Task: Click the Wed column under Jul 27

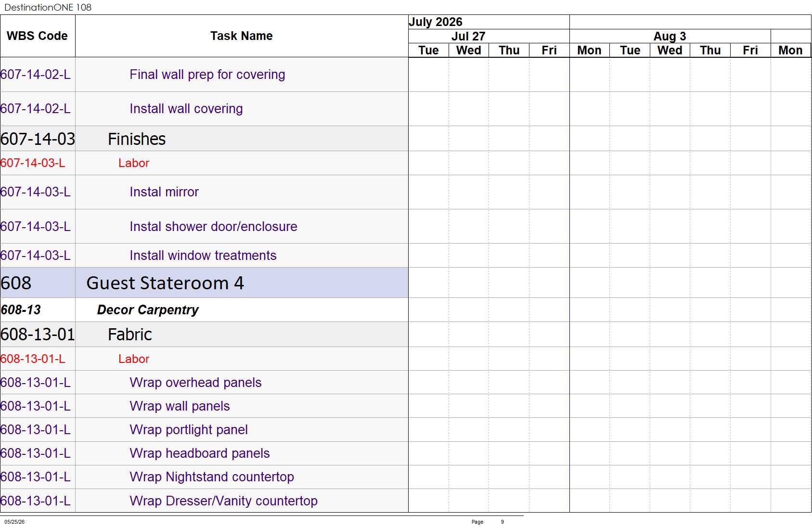Action: [x=469, y=51]
